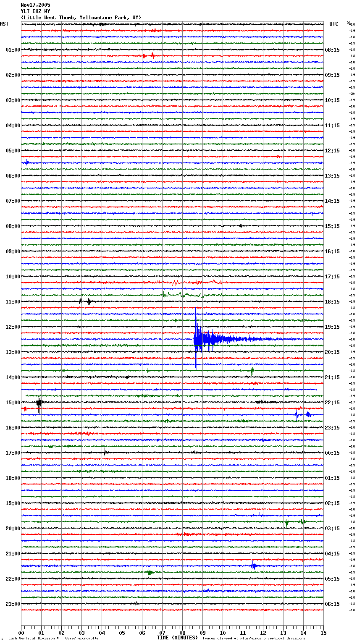357x644 pixels.
Task: Select the 03:00 MST hour label
Action: 13,100
